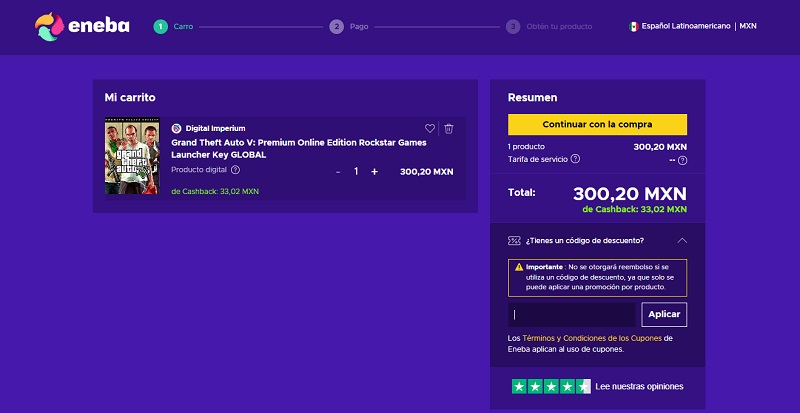
Task: Click the discount coupon ticket icon
Action: click(x=514, y=240)
